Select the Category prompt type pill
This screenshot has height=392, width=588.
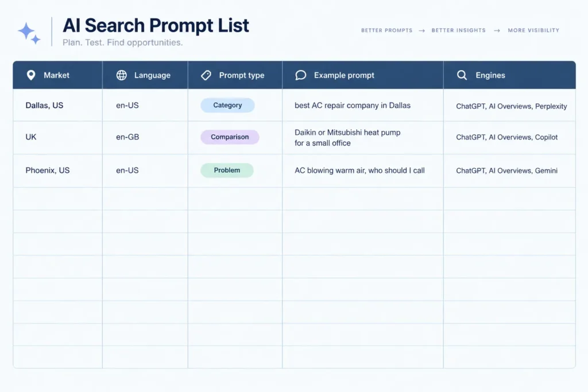[x=227, y=105]
